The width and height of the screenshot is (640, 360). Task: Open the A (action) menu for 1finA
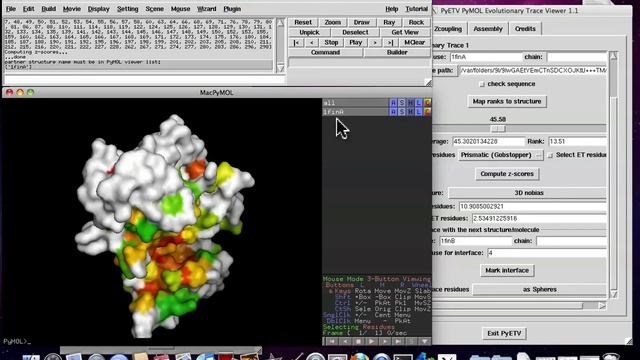393,112
